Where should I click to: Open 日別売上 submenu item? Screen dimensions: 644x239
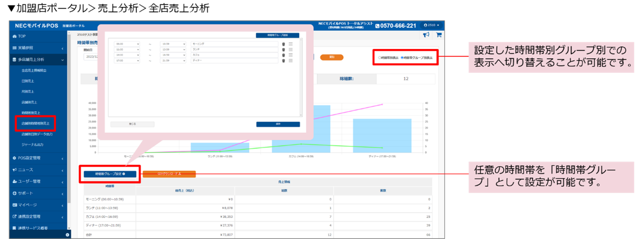tap(28, 81)
